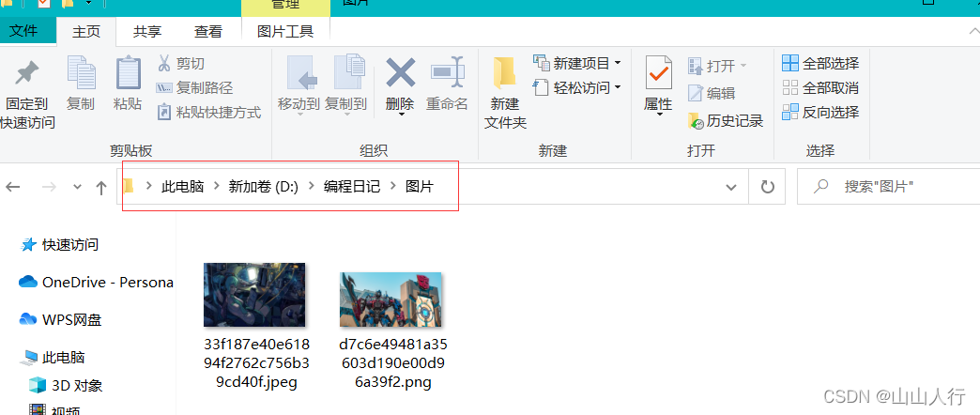Click the Properties (属性) checkmark icon
The image size is (980, 415).
pyautogui.click(x=658, y=72)
